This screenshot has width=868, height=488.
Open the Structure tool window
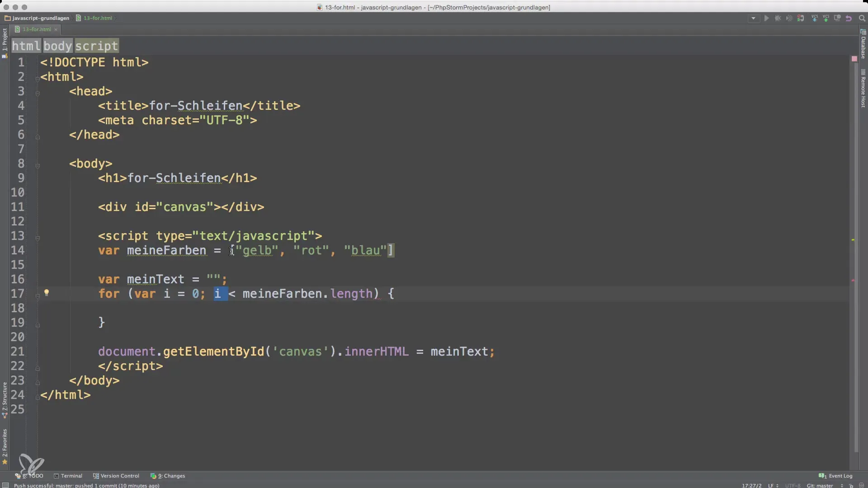tap(5, 400)
